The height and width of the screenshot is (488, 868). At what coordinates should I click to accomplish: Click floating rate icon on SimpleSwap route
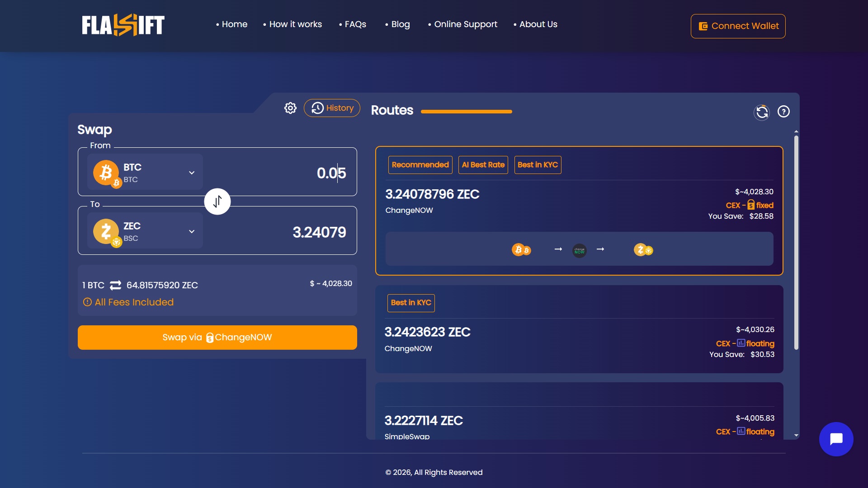741,431
